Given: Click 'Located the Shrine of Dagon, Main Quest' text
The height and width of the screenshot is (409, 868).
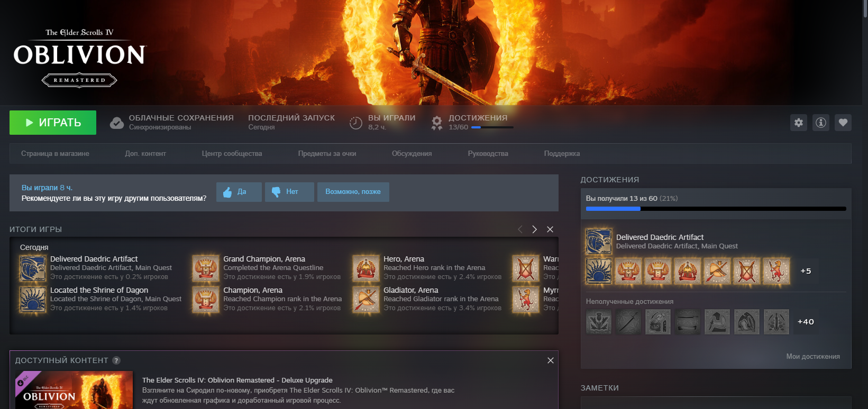Looking at the screenshot, I should click(116, 299).
